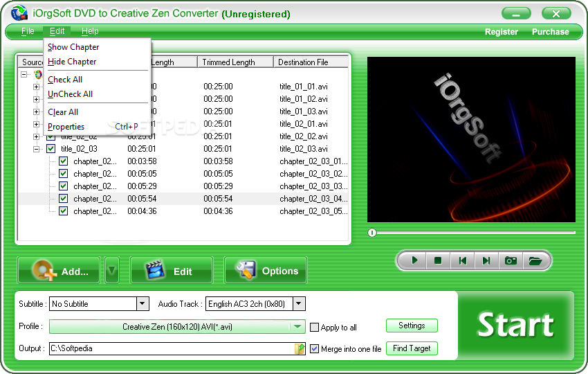
Task: Select Check All menu entry
Action: (65, 80)
